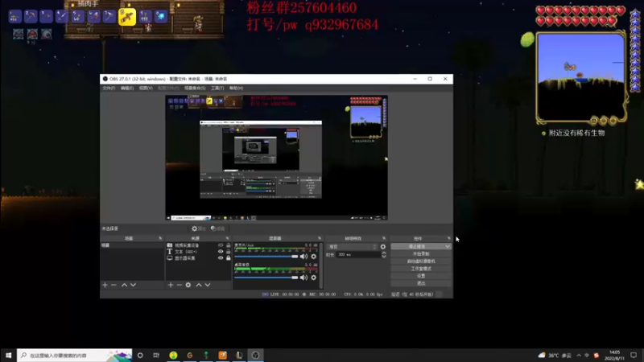Add a new source with plus icon

(171, 285)
